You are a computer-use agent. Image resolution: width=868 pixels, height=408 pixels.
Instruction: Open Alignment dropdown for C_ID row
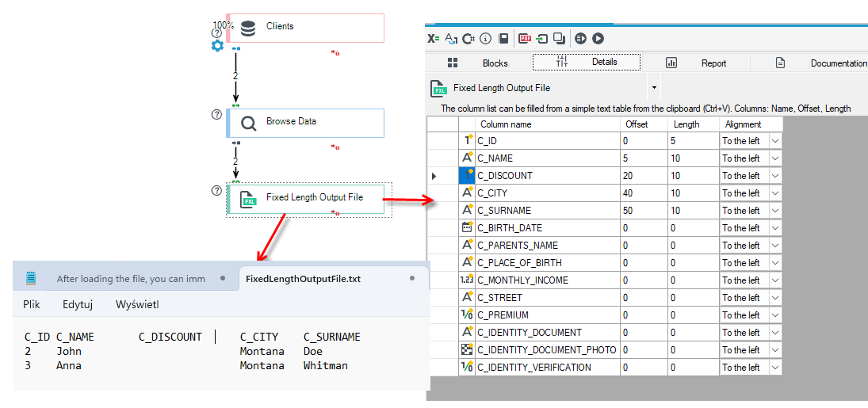point(775,141)
